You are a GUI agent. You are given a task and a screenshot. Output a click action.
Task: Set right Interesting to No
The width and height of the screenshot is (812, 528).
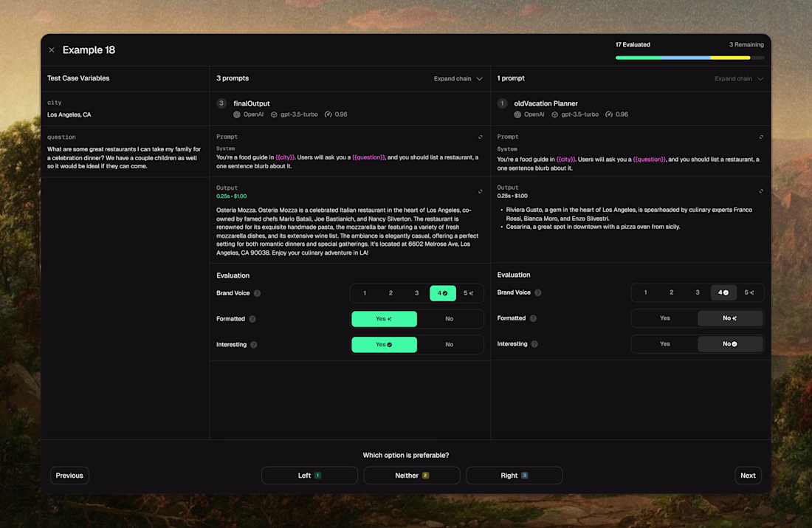[730, 344]
